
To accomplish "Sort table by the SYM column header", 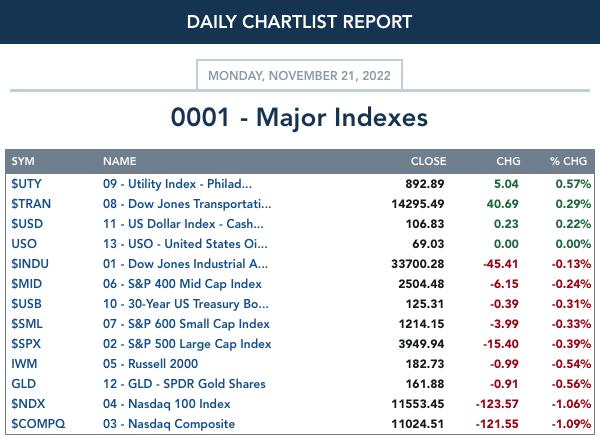I will tap(23, 161).
